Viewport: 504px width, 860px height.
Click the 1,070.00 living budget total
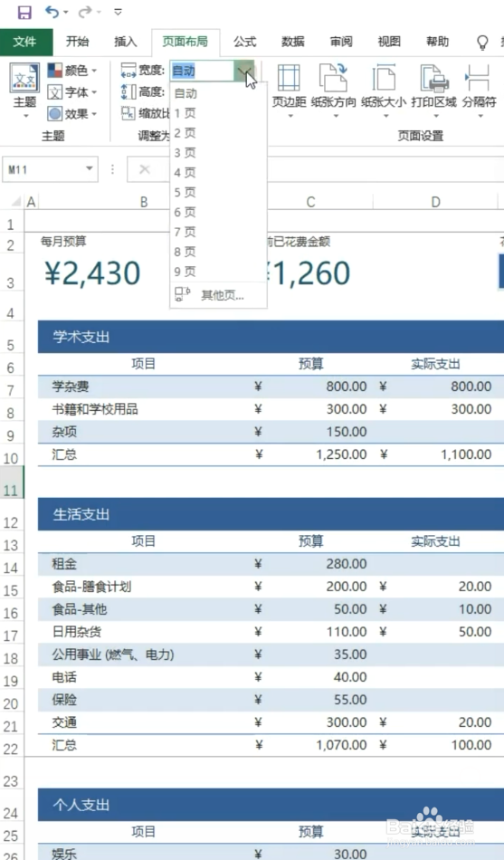pos(341,745)
